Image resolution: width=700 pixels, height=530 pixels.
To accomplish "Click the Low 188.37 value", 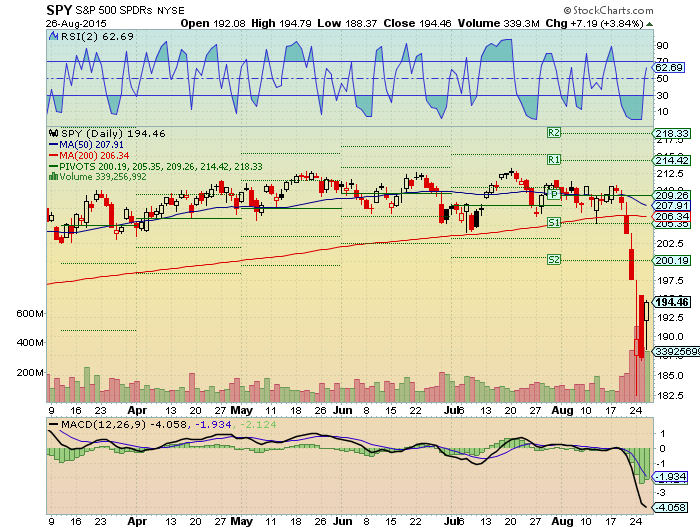I will 347,23.
